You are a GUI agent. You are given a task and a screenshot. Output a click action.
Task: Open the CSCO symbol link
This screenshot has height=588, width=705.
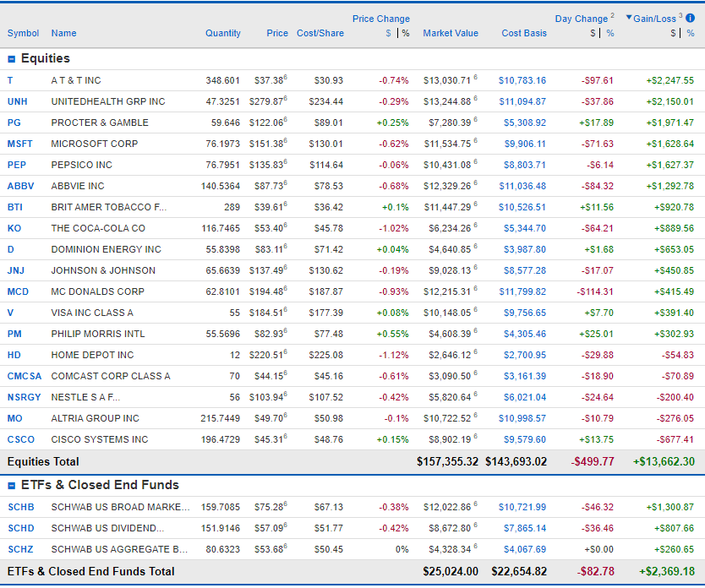(x=20, y=440)
